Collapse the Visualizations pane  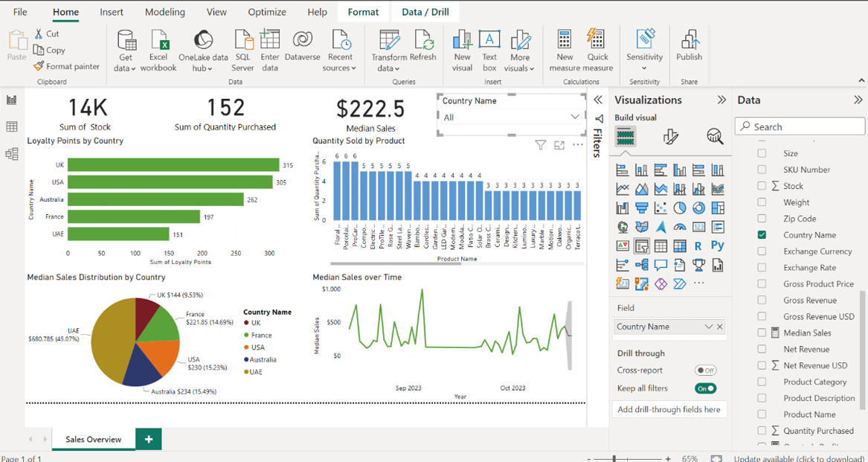[x=721, y=100]
